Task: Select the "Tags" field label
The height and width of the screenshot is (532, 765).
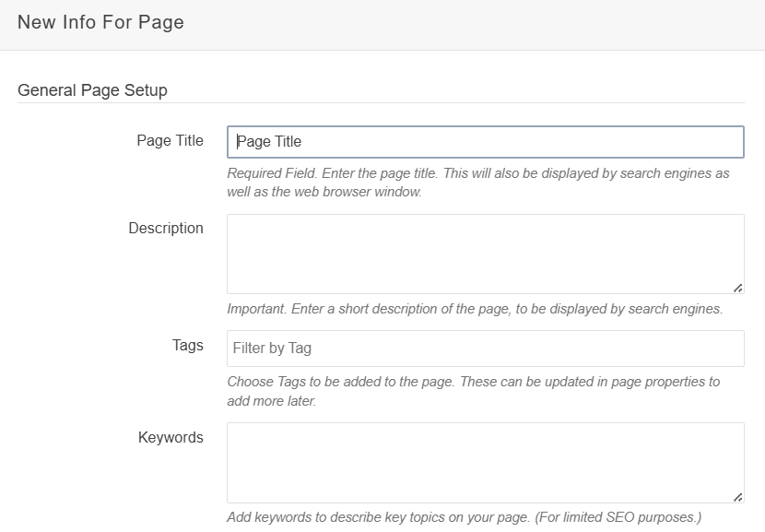Action: tap(187, 346)
